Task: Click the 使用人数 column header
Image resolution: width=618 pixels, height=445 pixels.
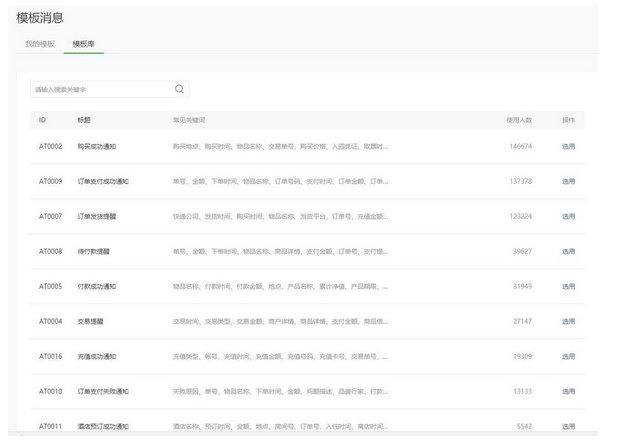Action: (519, 120)
